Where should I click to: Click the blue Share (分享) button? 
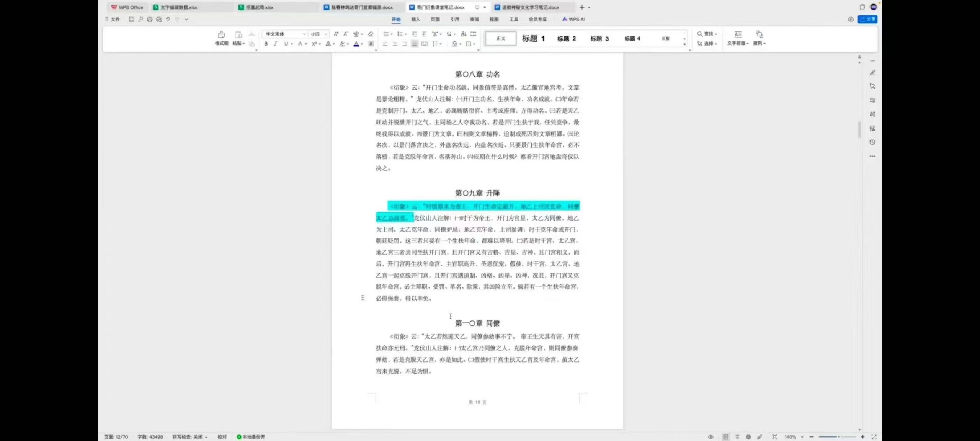click(867, 19)
